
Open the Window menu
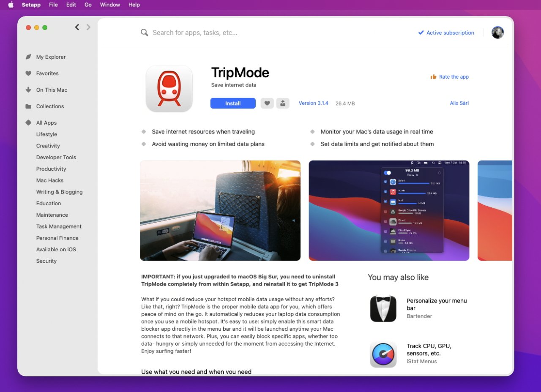(x=110, y=5)
